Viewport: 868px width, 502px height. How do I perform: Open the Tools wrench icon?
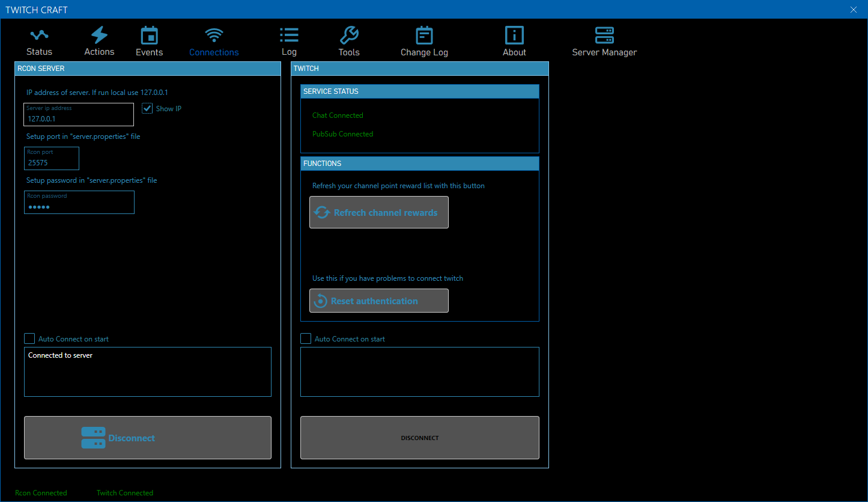point(349,35)
